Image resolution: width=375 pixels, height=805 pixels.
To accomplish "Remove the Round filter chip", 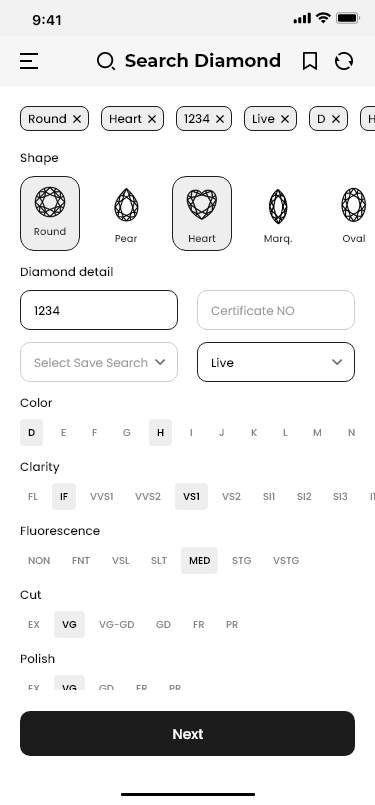I will pos(77,119).
